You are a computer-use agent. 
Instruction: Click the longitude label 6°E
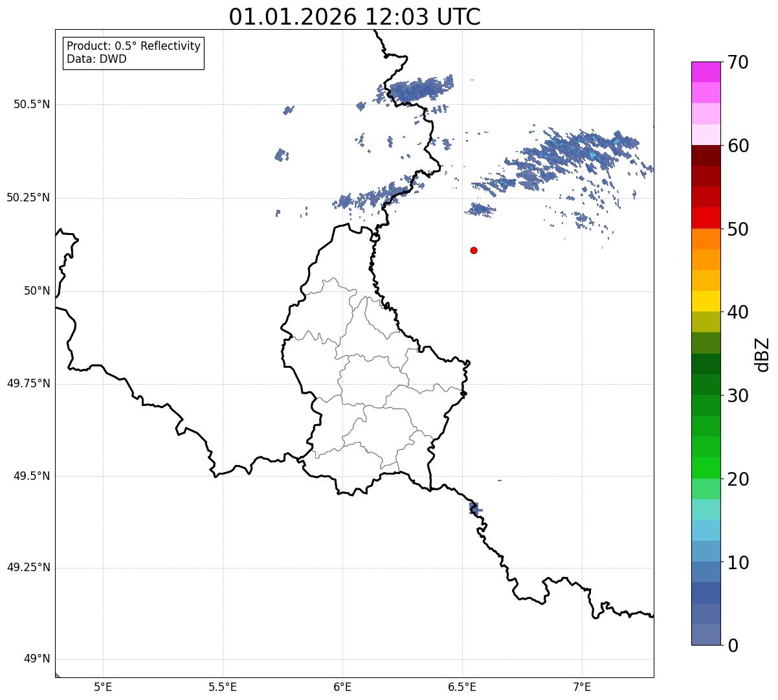(x=342, y=686)
